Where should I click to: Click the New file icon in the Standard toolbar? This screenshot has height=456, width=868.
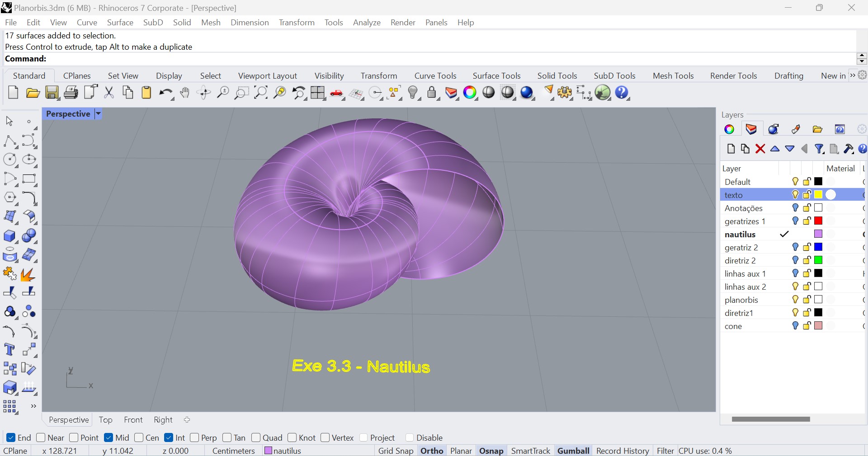click(13, 93)
